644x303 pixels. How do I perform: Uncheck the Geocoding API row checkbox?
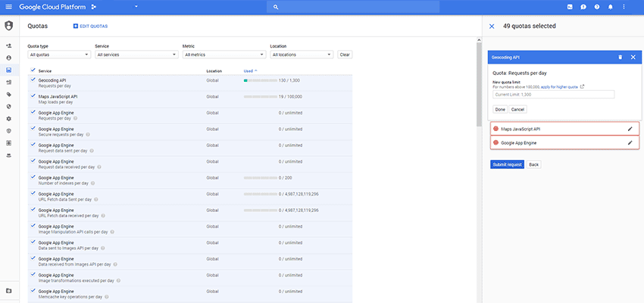pos(33,80)
